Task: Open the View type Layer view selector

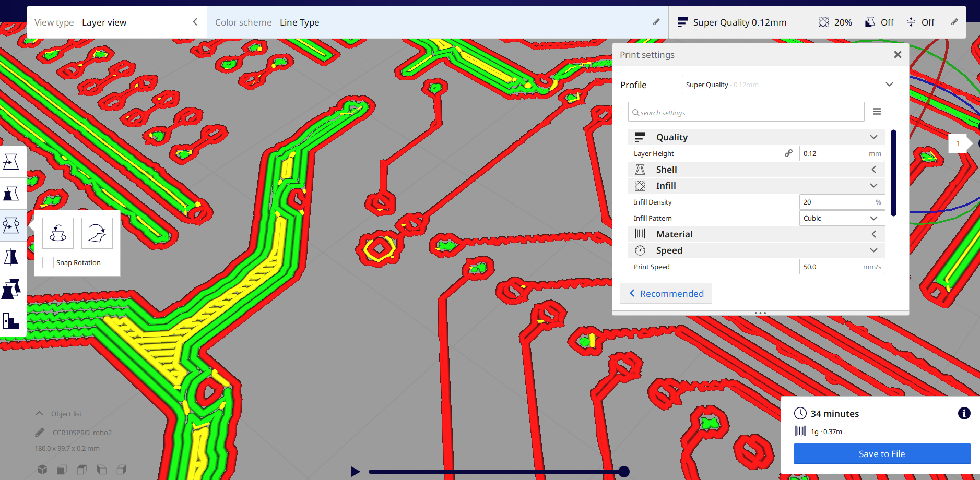Action: point(116,22)
